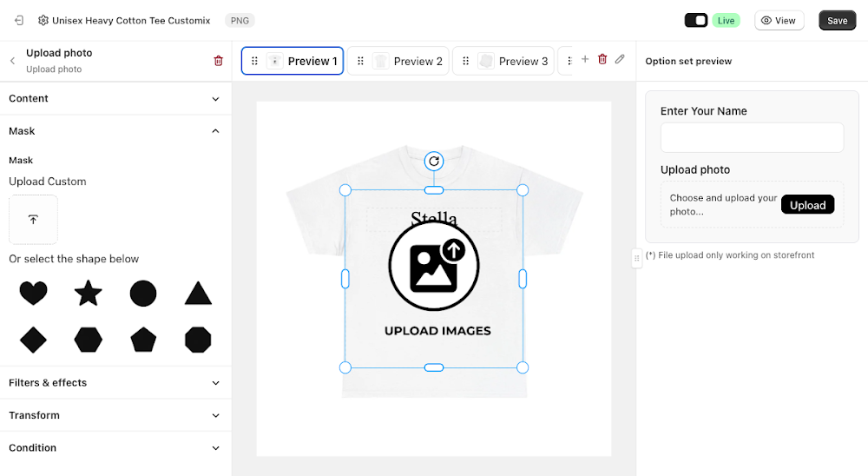Expand the Content section
868x476 pixels.
point(115,99)
